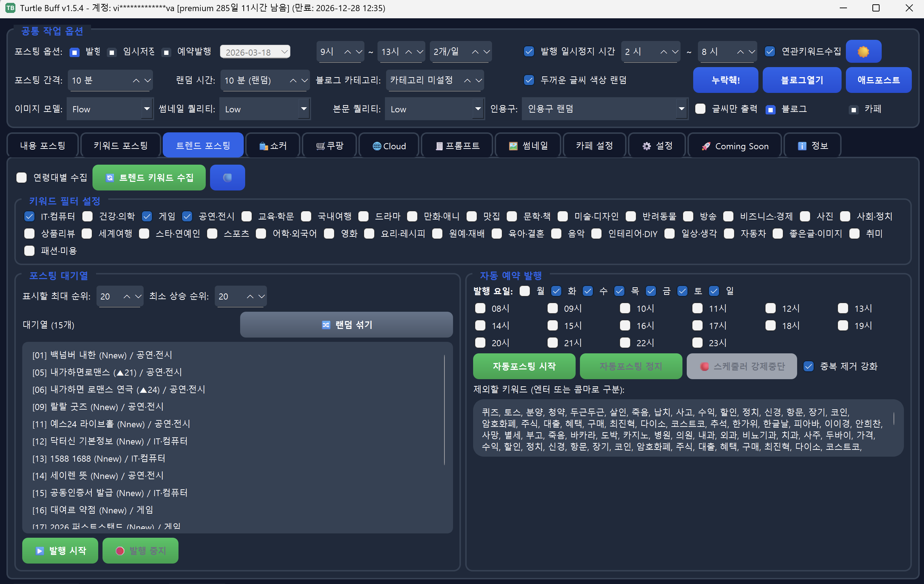The image size is (924, 584).
Task: Select the gear icon on 설정 tab
Action: pos(647,146)
